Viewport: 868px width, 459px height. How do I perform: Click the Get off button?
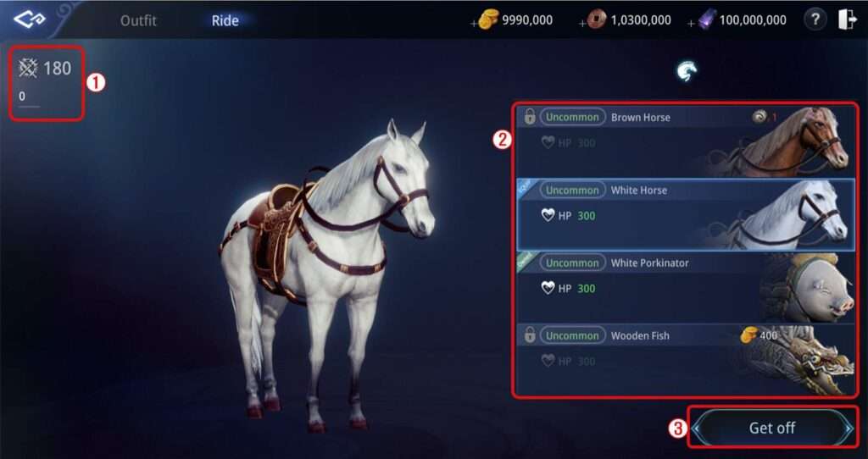click(x=772, y=428)
